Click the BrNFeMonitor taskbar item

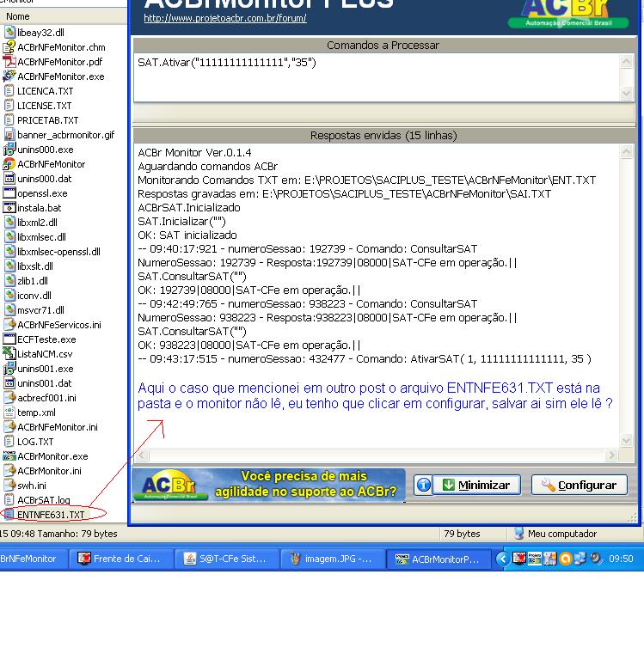[33, 559]
